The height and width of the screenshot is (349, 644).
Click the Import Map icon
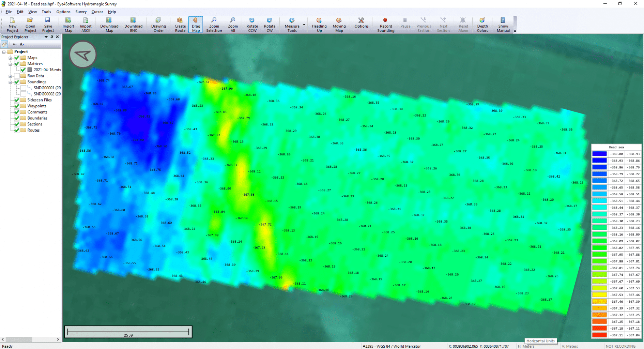[x=68, y=25]
